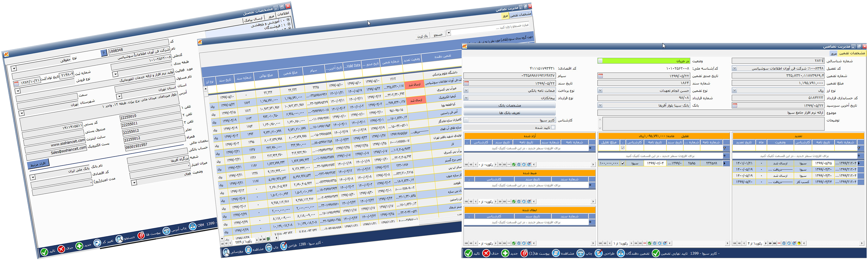Click vertical scrollbar down arrow of توضیحات box

pos(600,128)
